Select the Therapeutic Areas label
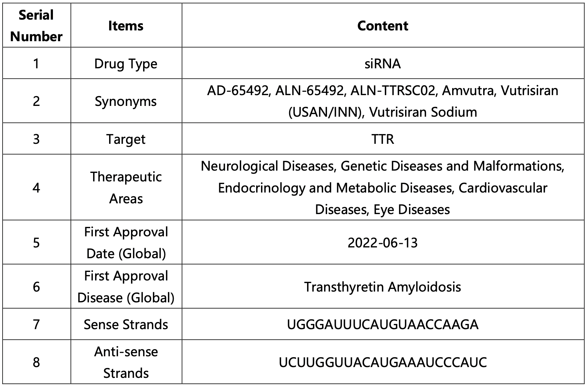This screenshot has width=588, height=387. (x=126, y=188)
